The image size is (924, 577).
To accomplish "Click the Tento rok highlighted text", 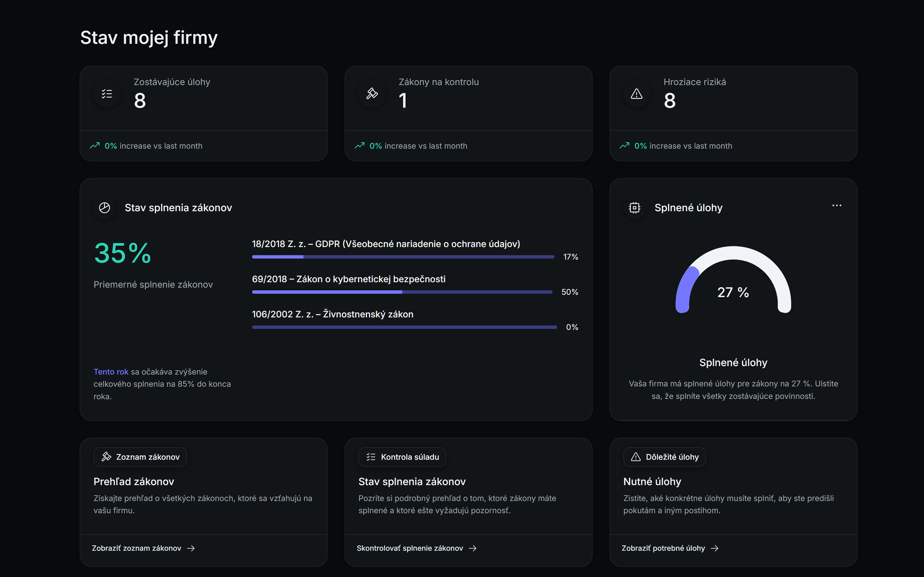I will point(111,372).
